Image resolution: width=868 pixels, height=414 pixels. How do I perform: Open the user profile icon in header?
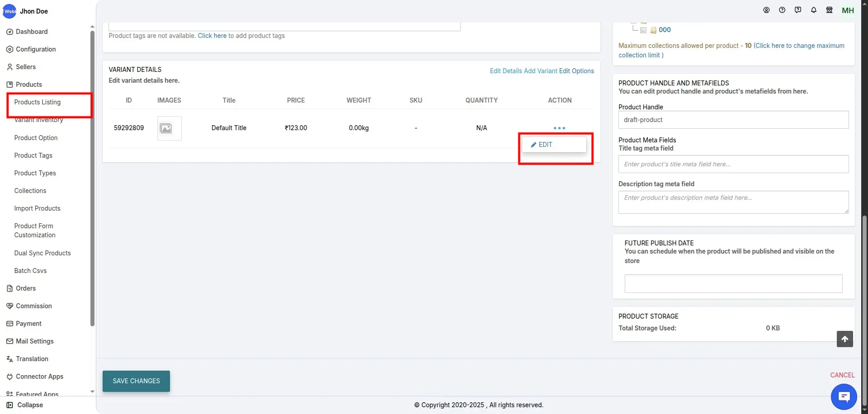coord(766,10)
